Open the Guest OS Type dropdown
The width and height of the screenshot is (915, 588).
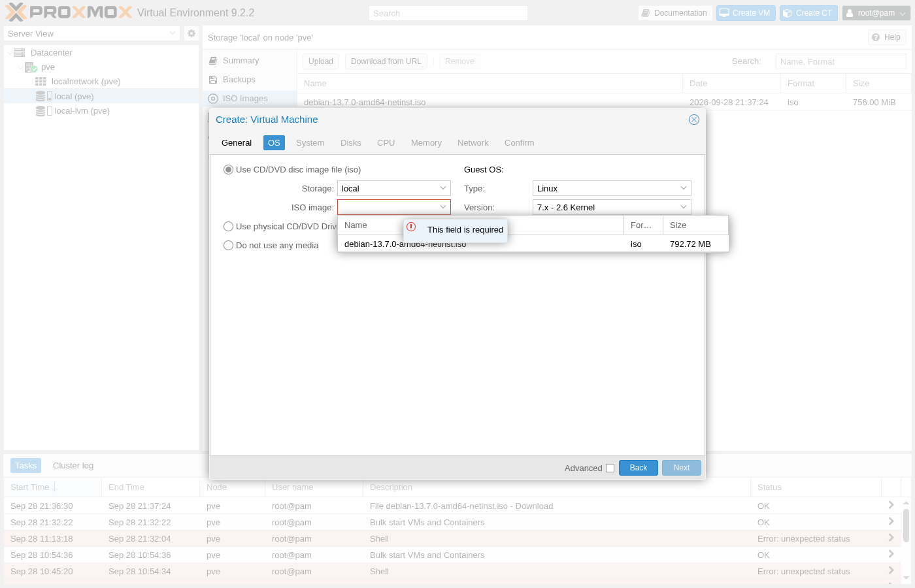click(684, 188)
